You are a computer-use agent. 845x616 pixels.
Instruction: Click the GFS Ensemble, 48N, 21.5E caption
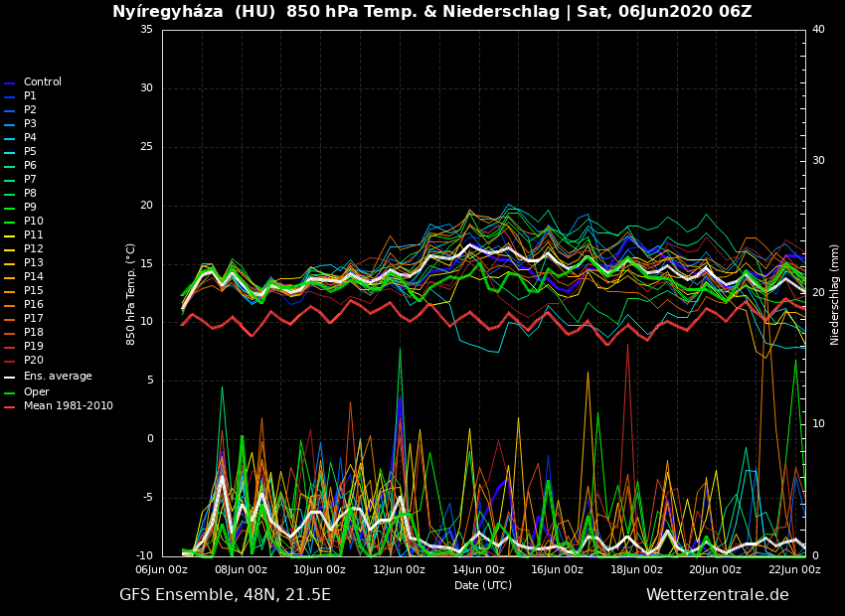coord(225,595)
